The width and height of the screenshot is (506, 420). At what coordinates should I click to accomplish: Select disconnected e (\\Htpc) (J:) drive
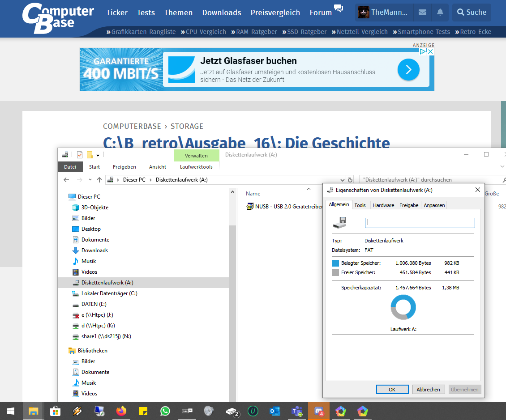97,314
